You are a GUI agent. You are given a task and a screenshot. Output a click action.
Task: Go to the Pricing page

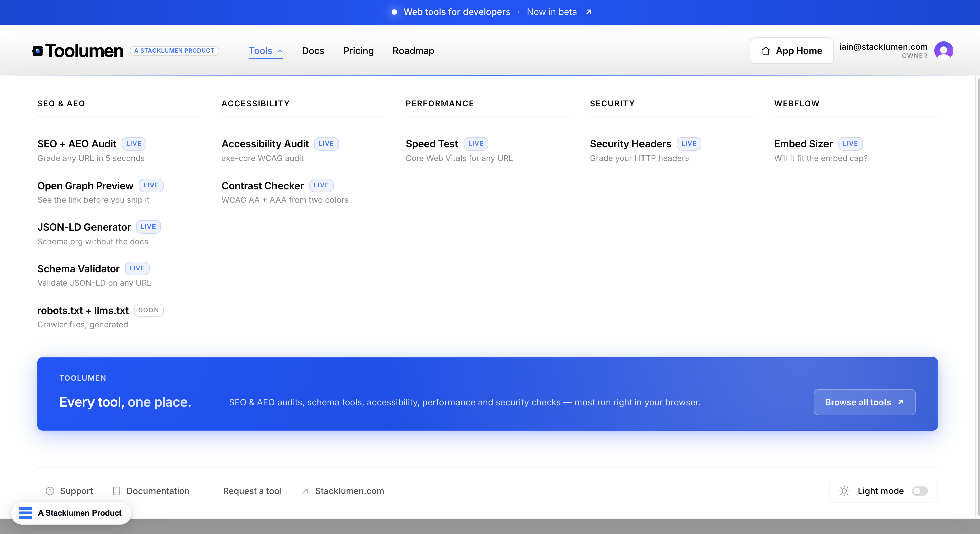358,51
